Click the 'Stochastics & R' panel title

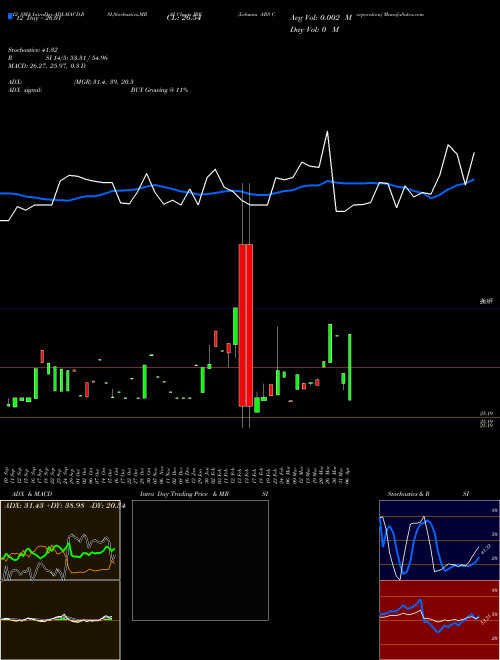coord(409,494)
